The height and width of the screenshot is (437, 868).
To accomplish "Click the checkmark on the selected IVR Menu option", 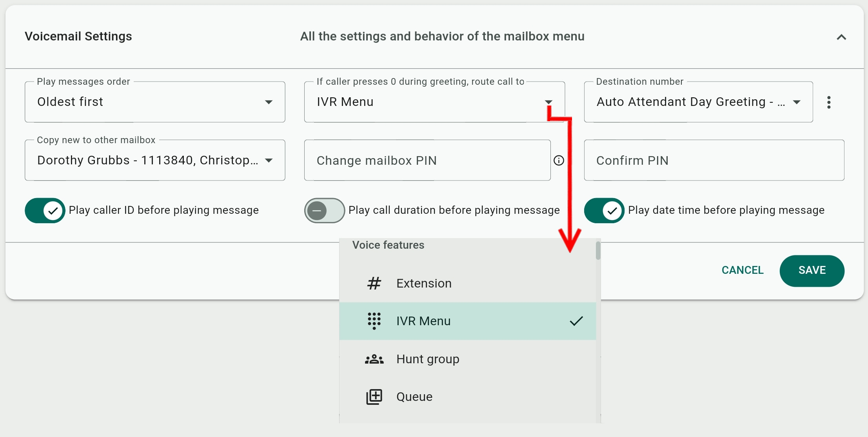I will [x=576, y=321].
